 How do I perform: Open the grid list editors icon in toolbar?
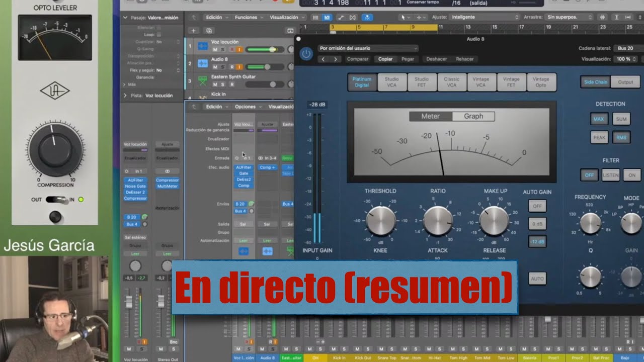point(315,17)
